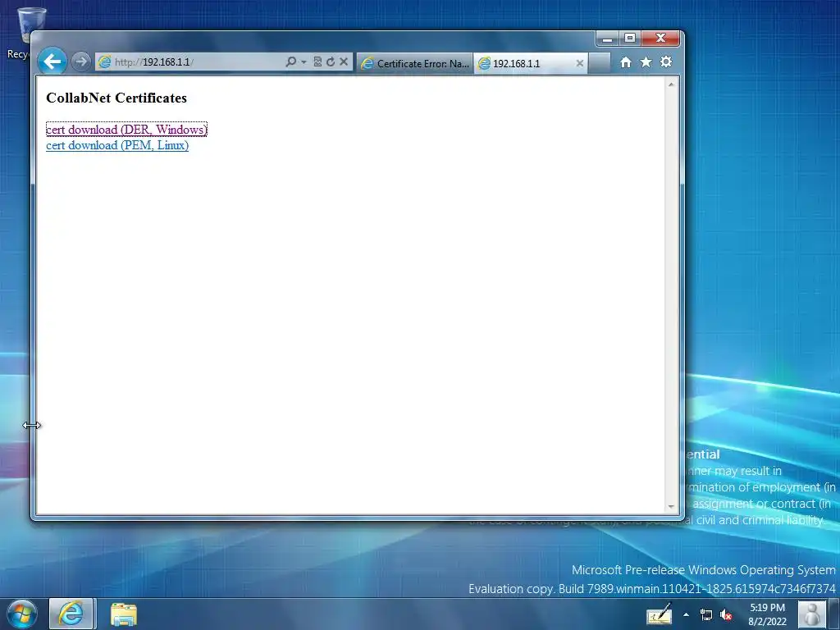This screenshot has width=840, height=630.
Task: Open the Tools gear menu
Action: (666, 62)
